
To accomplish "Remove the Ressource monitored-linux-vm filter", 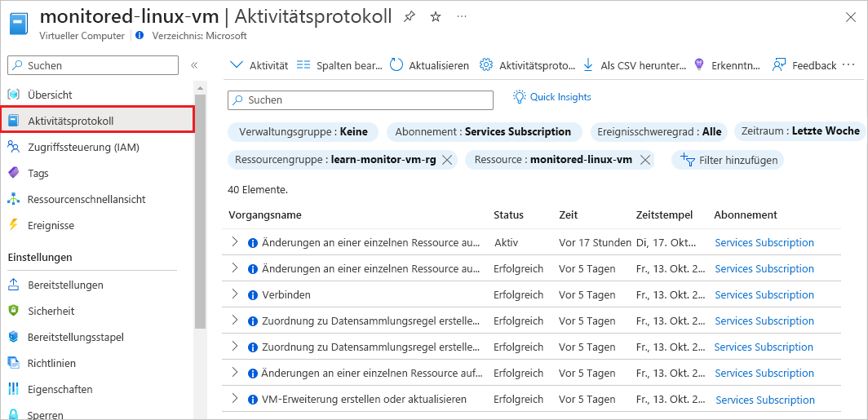I will click(x=644, y=160).
